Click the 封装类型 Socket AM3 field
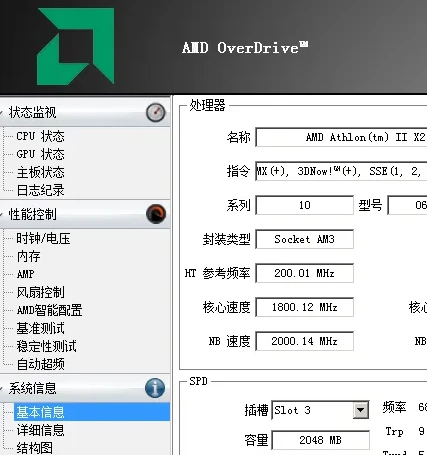427x455 pixels. point(305,239)
